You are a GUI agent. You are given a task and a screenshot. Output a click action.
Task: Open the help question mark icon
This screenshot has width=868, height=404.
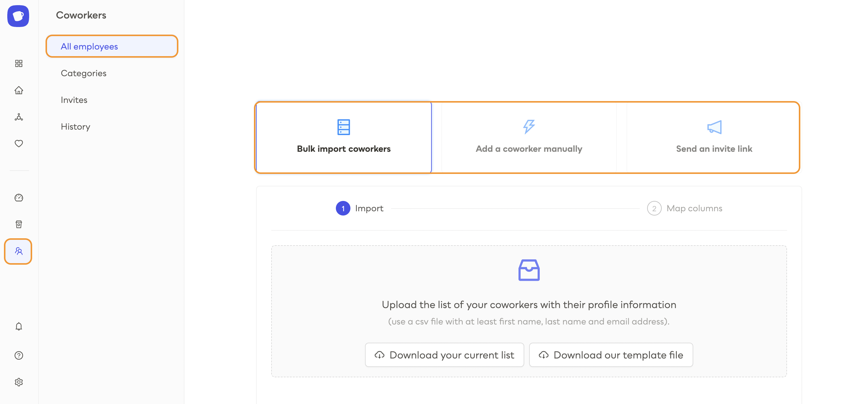tap(19, 355)
